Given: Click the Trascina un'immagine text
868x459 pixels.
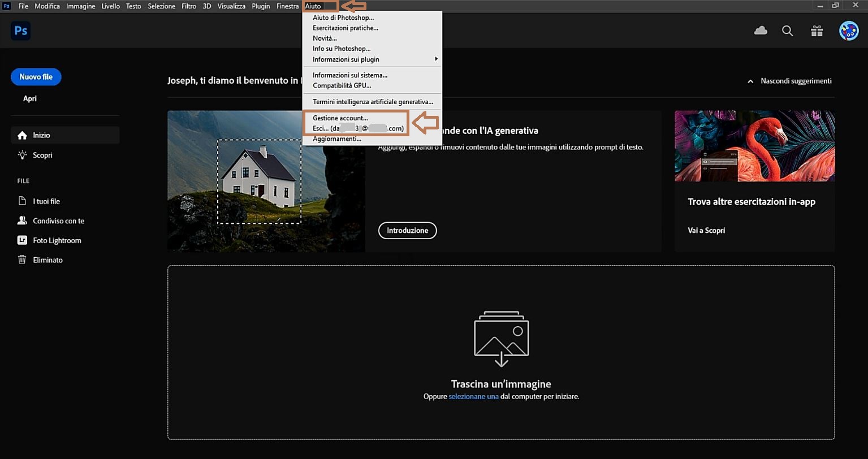Looking at the screenshot, I should pyautogui.click(x=501, y=384).
